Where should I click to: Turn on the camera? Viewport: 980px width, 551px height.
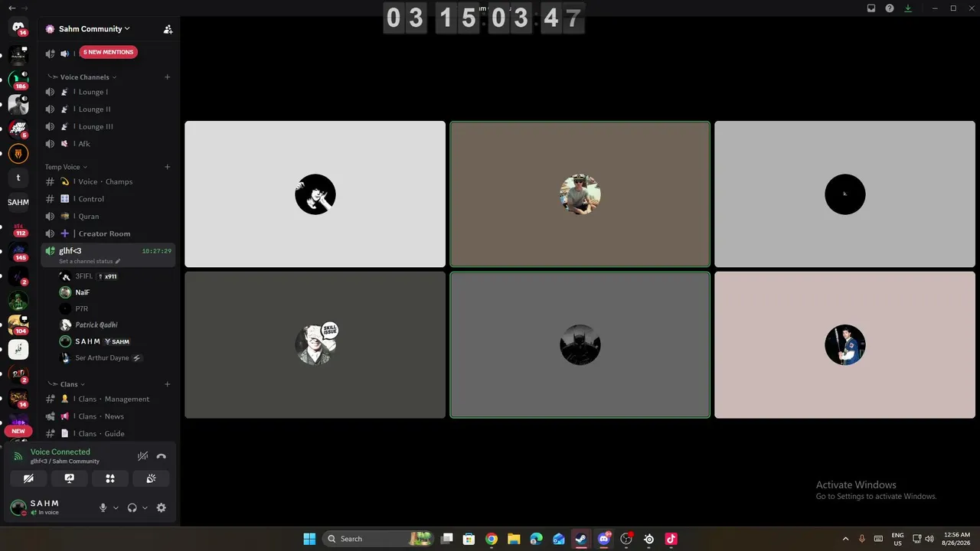(28, 478)
